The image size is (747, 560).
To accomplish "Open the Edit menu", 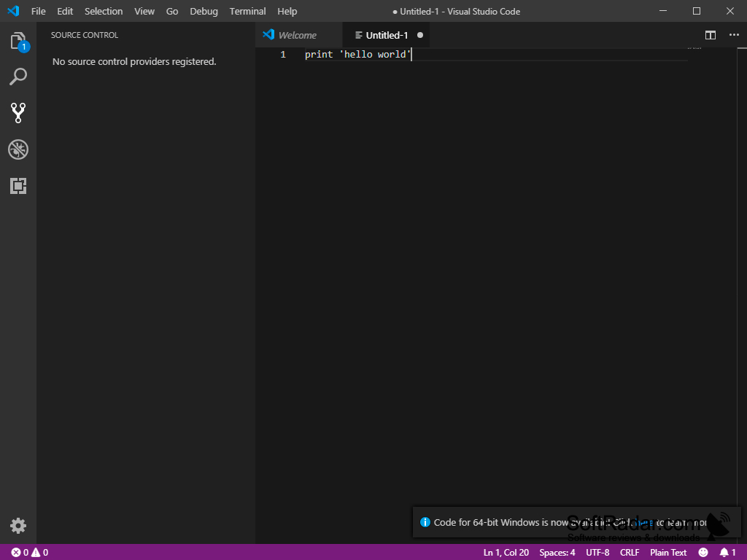I will point(65,11).
